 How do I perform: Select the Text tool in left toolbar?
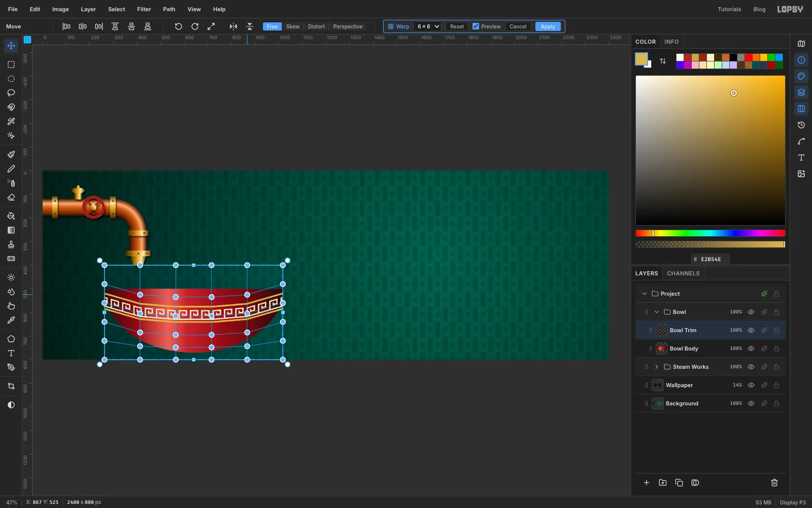[x=11, y=353]
